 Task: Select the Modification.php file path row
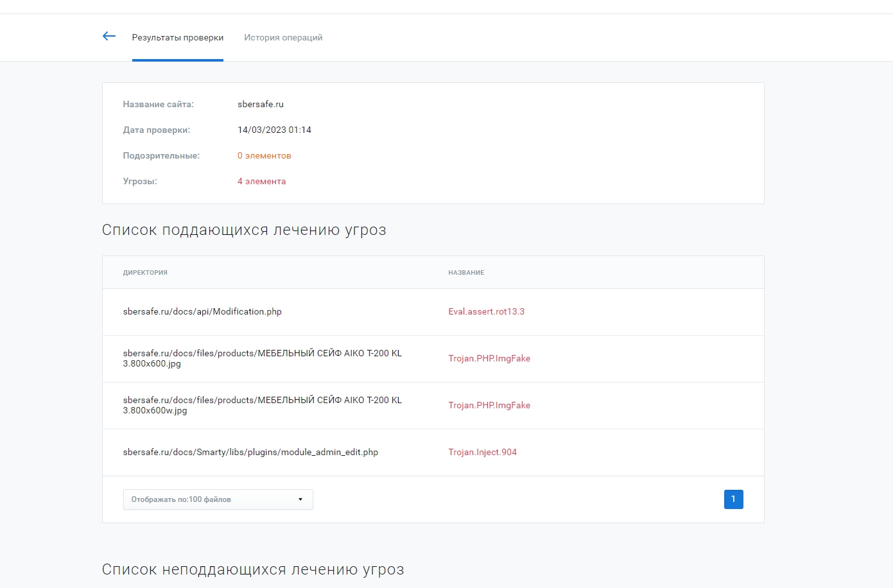click(x=202, y=312)
